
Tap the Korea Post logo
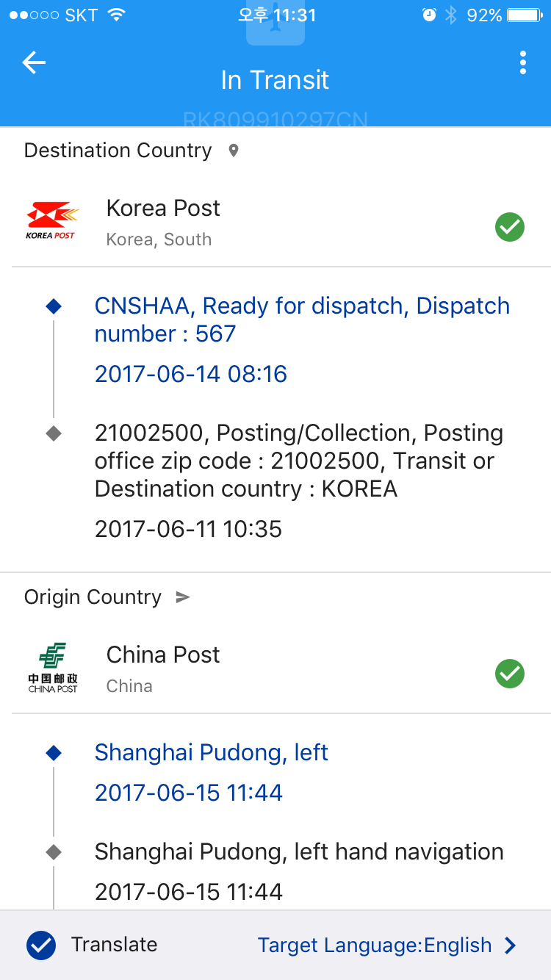(x=52, y=221)
